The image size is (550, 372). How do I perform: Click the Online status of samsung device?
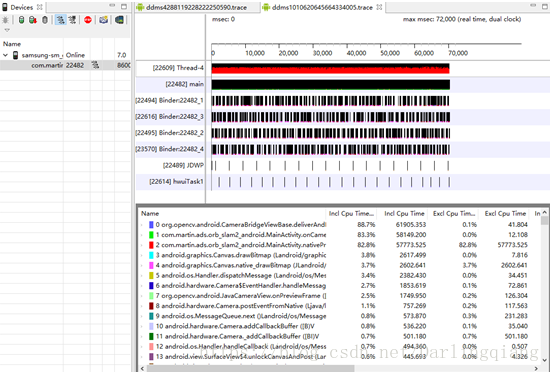[75, 55]
